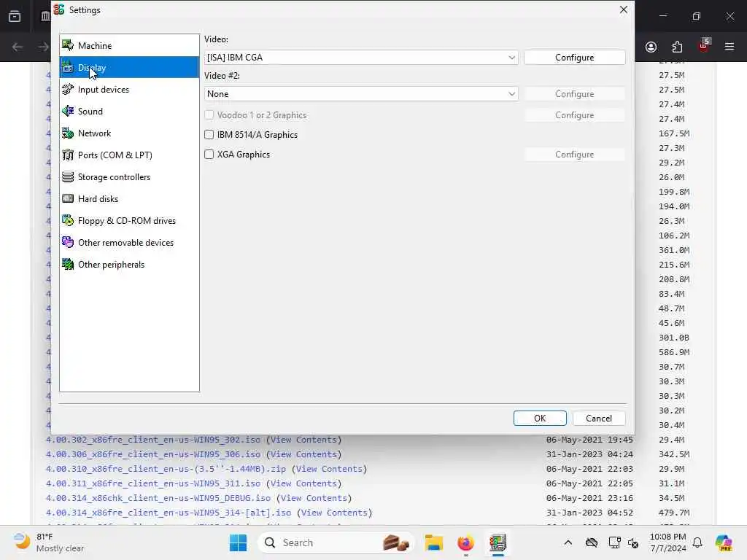Click the browser back arrow
The width and height of the screenshot is (747, 560).
coord(18,47)
